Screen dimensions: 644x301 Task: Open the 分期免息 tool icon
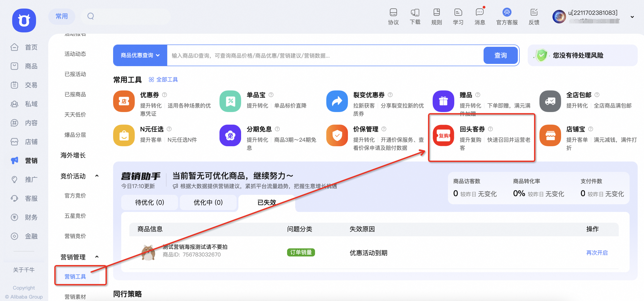point(230,135)
